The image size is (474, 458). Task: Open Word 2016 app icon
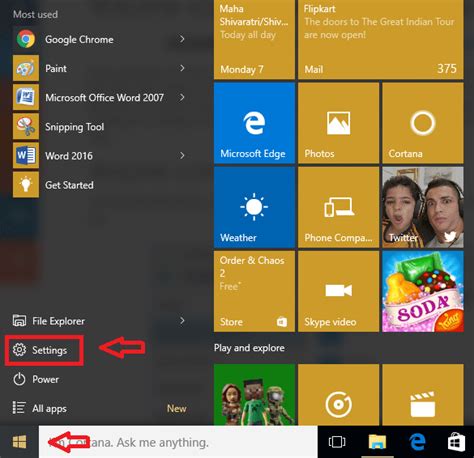click(26, 156)
